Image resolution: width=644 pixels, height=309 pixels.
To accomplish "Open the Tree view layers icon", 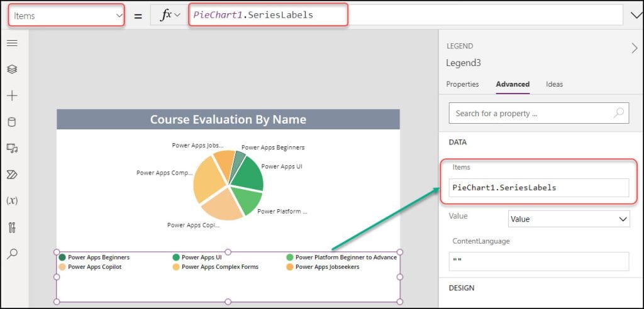I will click(x=13, y=69).
